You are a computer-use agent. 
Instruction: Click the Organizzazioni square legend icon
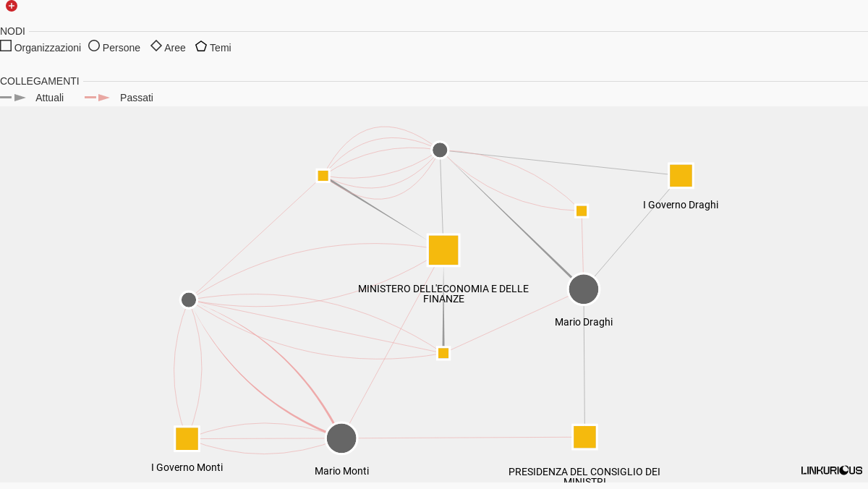6,46
